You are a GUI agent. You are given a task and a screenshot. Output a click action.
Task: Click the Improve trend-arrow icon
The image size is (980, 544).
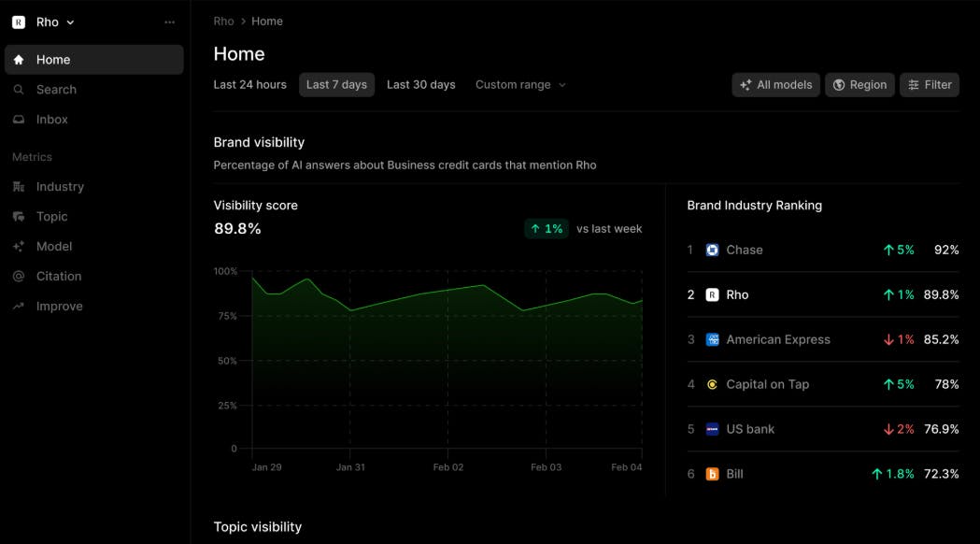pos(19,307)
